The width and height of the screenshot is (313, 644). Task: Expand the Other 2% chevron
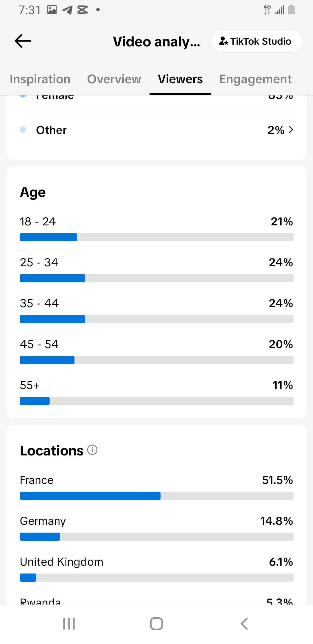[x=291, y=130]
